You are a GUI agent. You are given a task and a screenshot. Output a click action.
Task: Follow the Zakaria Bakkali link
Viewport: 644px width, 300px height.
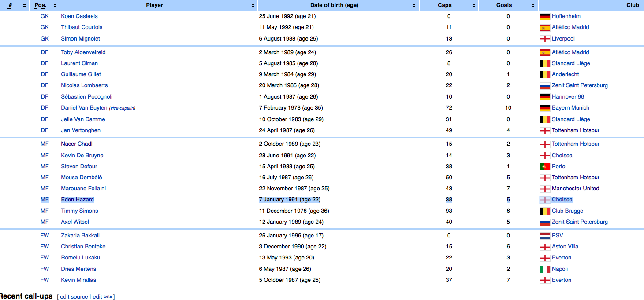click(80, 236)
